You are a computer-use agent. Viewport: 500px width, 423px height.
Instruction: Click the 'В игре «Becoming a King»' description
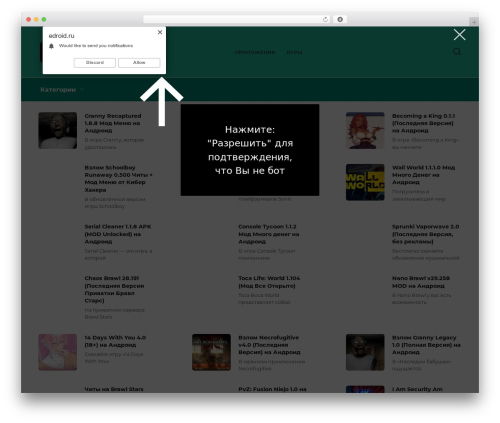(x=425, y=144)
